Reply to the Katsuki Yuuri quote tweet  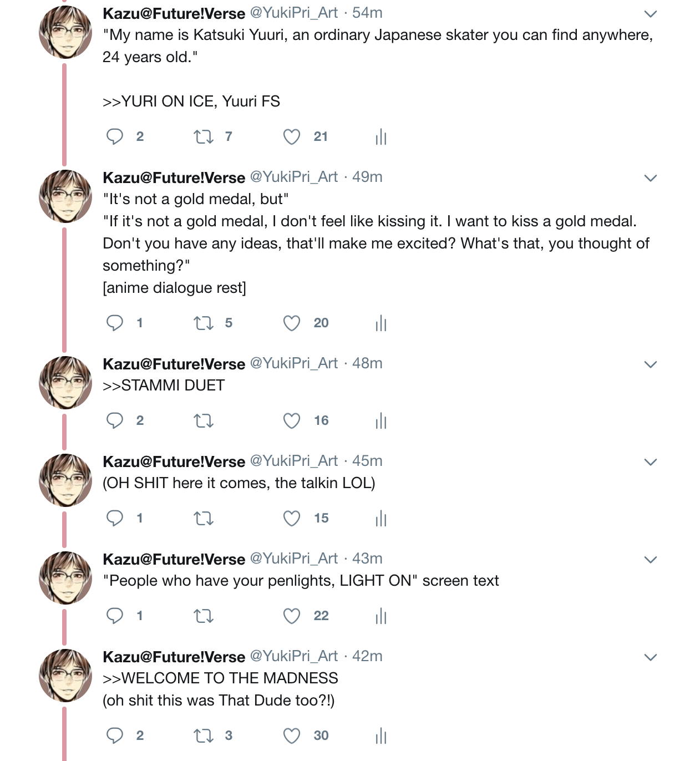coord(115,136)
